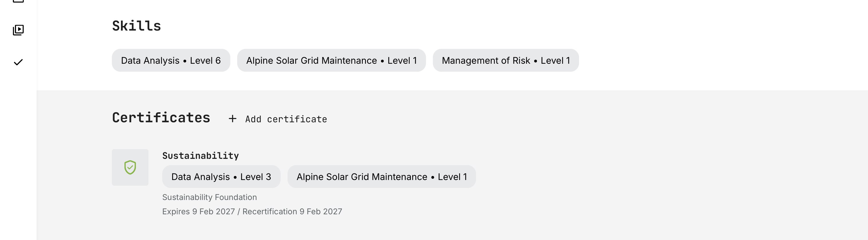Toggle the Alpine Solar Grid Maintenance certificate chip
The width and height of the screenshot is (868, 240).
[381, 176]
